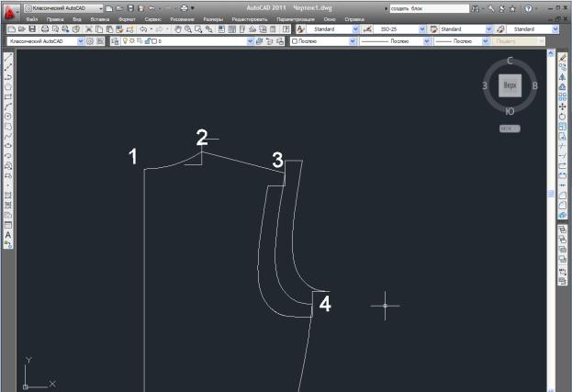Click the vertical scrollbar up arrow of drawing area
The height and width of the screenshot is (392, 572).
pyautogui.click(x=551, y=53)
